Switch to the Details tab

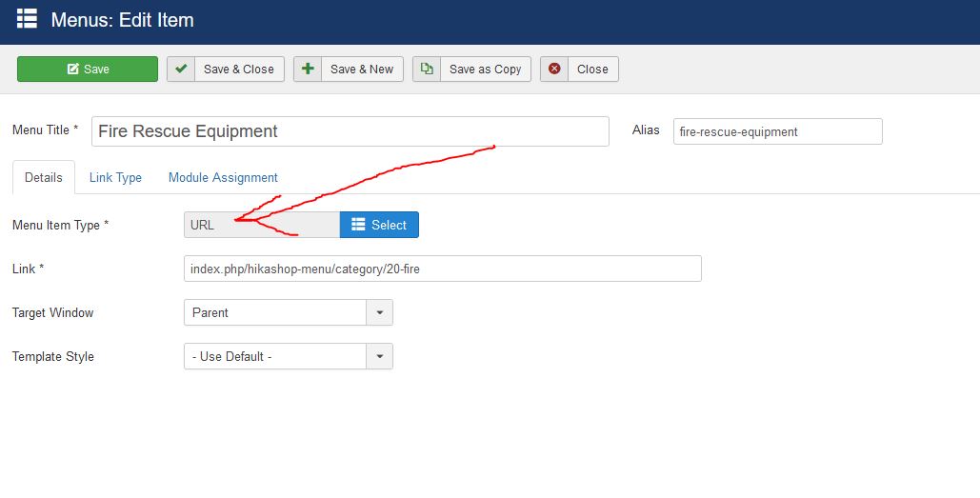click(44, 177)
